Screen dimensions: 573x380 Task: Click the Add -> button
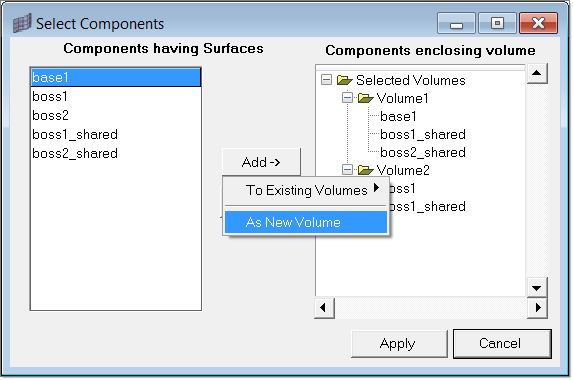pos(261,162)
